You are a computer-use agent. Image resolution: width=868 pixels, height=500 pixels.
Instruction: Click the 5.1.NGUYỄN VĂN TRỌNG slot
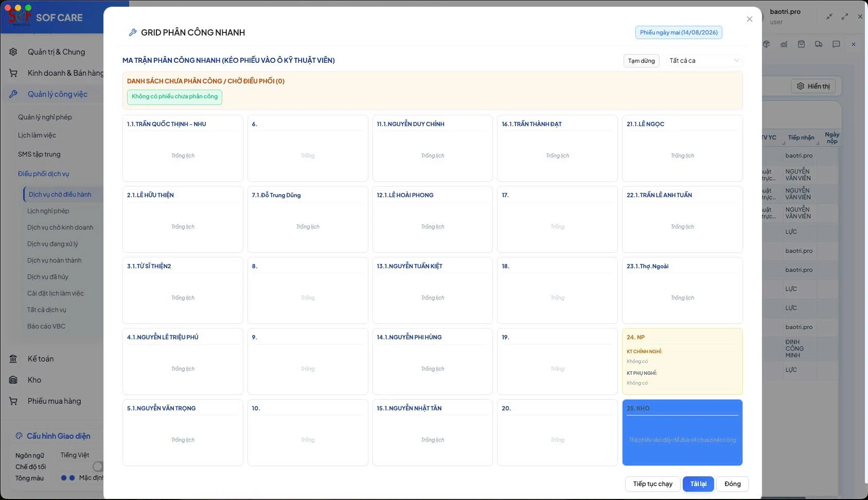[x=183, y=433]
